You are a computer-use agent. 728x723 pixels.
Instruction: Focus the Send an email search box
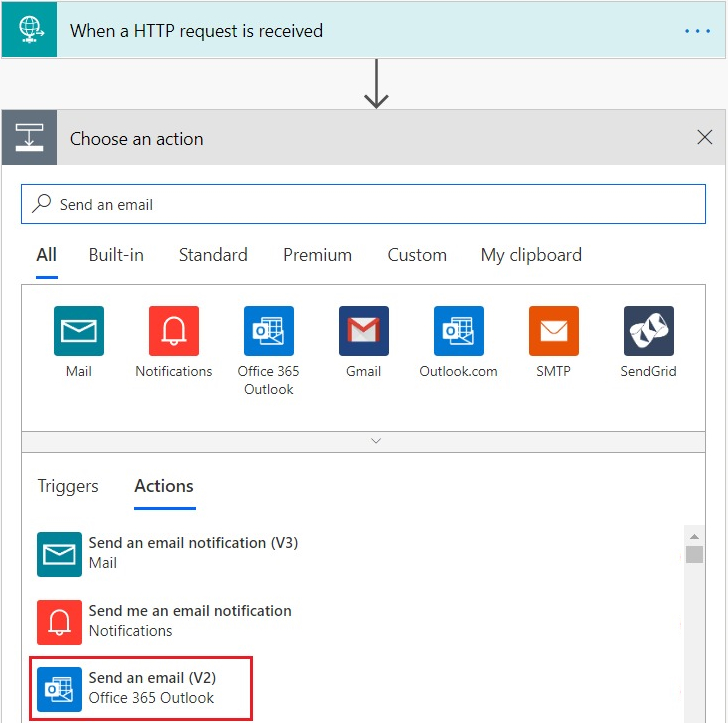(363, 204)
